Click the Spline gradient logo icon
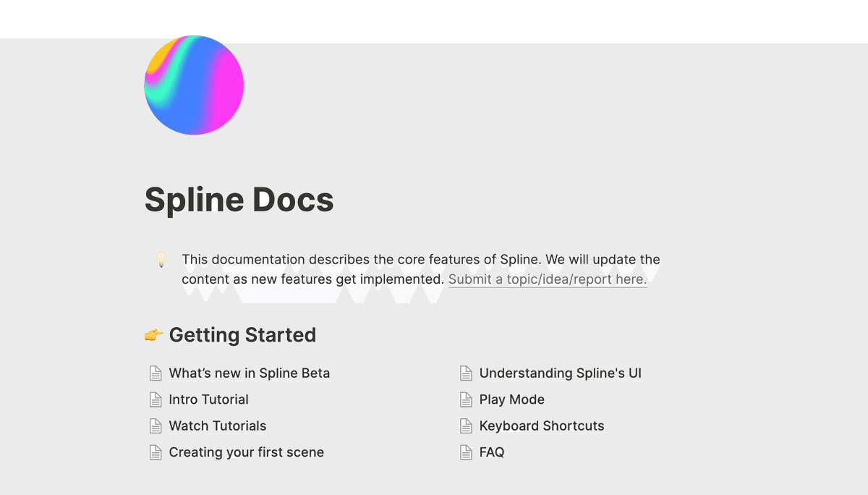868x495 pixels. 193,85
